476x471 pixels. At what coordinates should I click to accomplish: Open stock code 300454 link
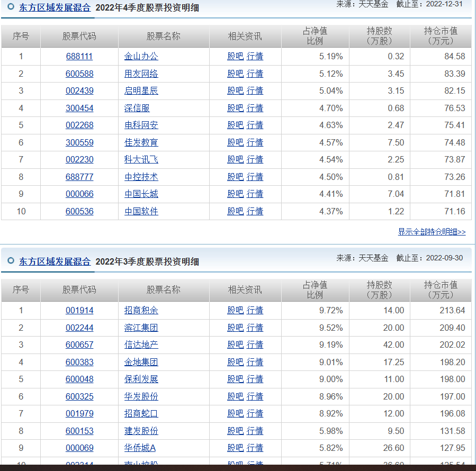[79, 108]
